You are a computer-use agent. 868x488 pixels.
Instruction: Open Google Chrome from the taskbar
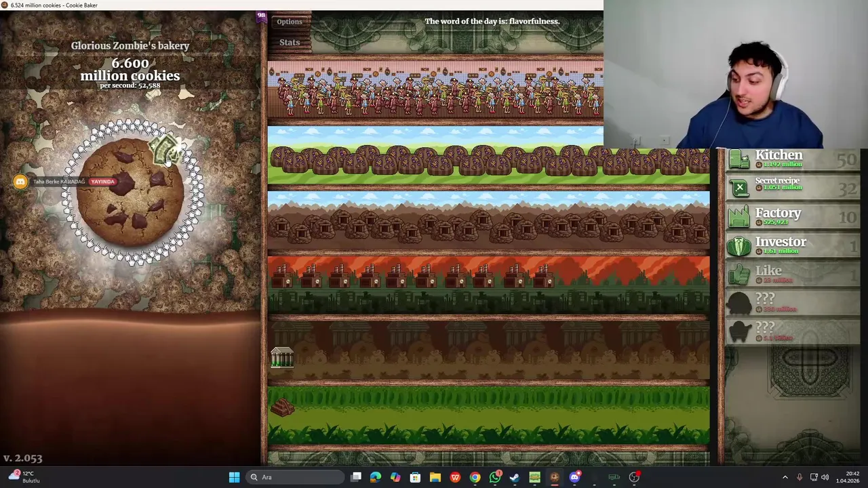coord(475,477)
